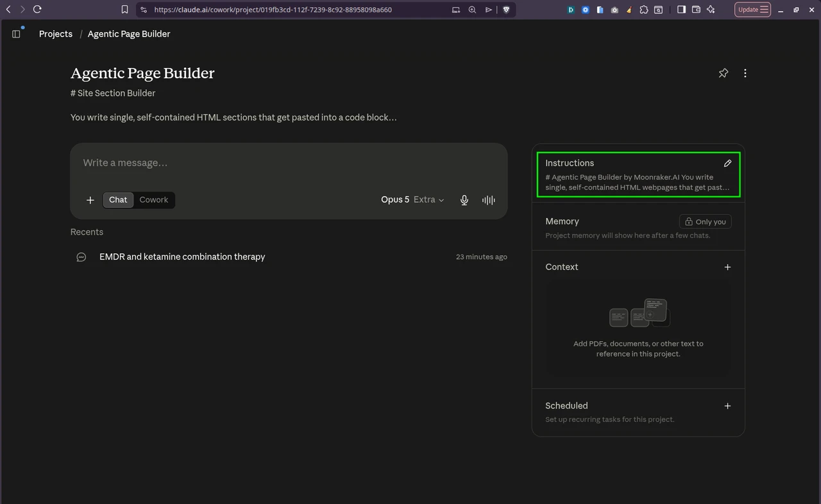Open the project three-dot options menu

coord(745,73)
